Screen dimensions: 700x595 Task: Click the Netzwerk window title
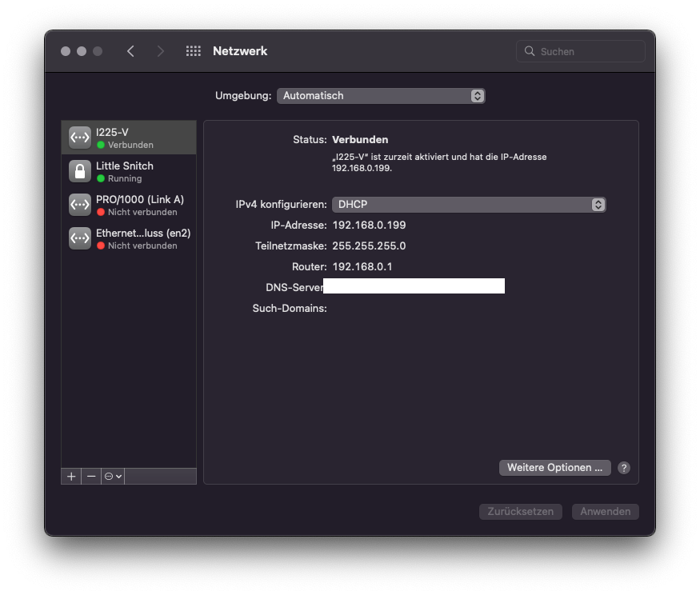(x=240, y=51)
